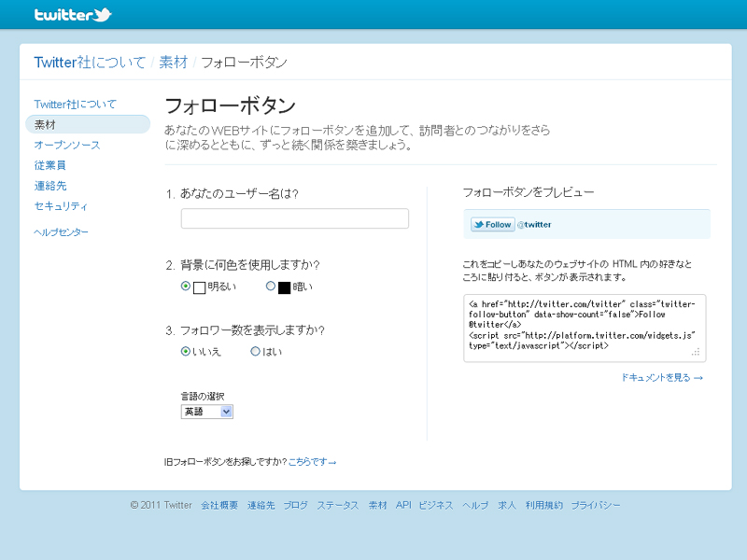This screenshot has width=747, height=560.
Task: Open 連絡先 footer link
Action: tap(261, 505)
